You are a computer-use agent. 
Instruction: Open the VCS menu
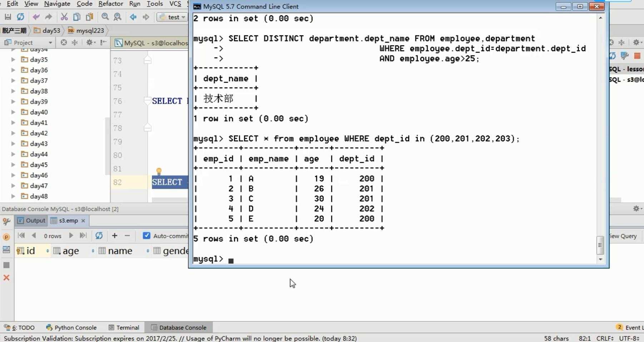[175, 4]
